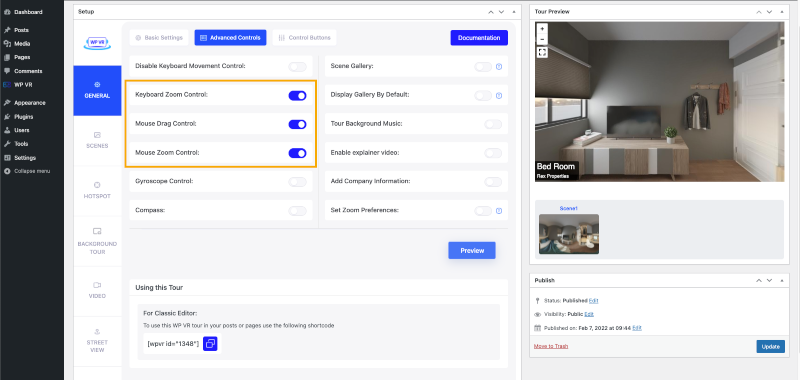Image resolution: width=800 pixels, height=380 pixels.
Task: Edit the published date
Action: tap(637, 328)
